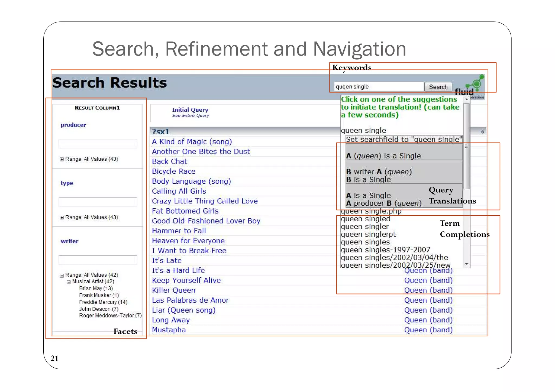The height and width of the screenshot is (392, 555).
Task: Click suggestion dropdown scroll down arrow
Action: 466,264
